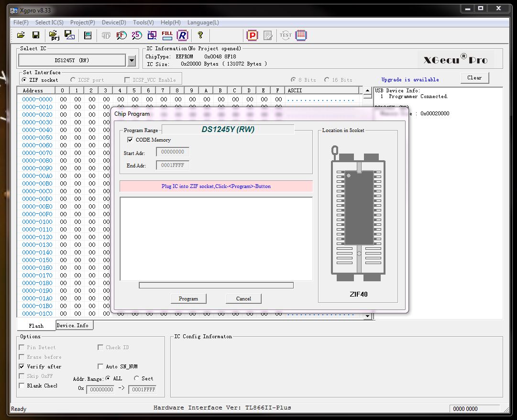Click the device information toolbar icon
The width and height of the screenshot is (517, 420).
pos(88,35)
